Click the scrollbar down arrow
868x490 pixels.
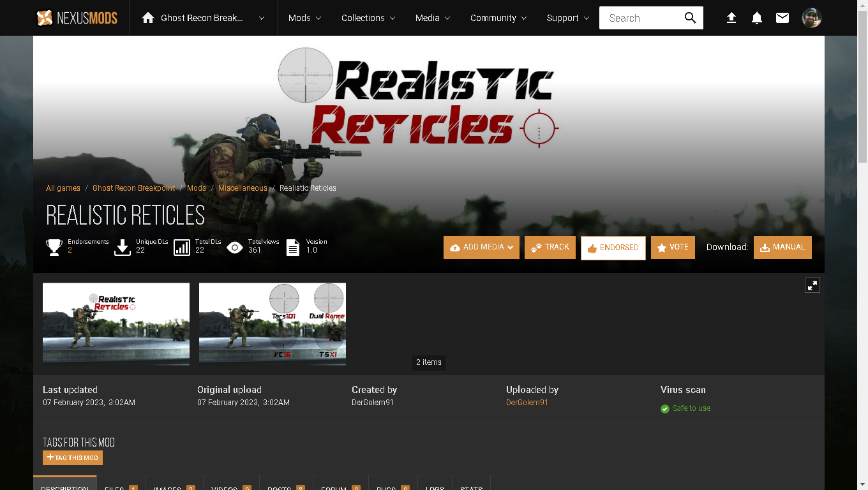click(x=862, y=484)
